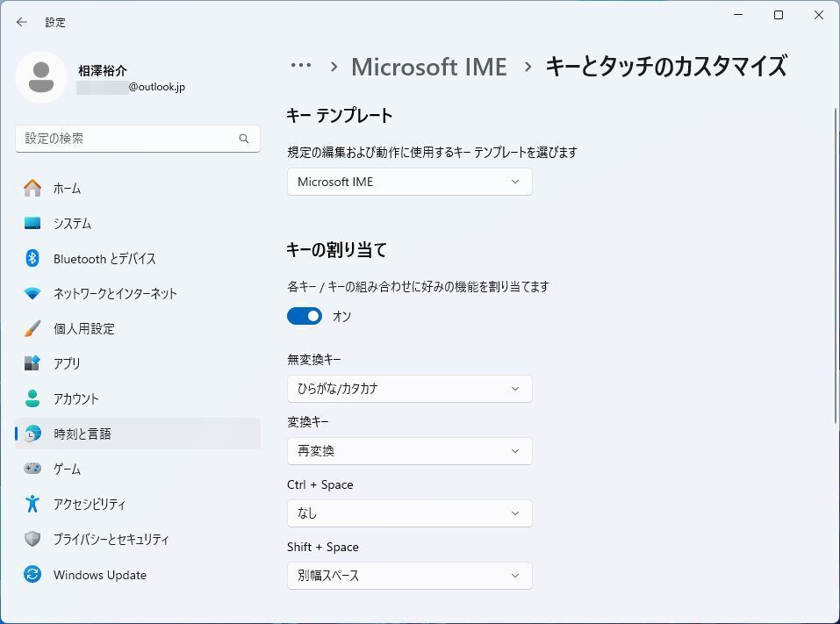
Task: Select the 時刻と言語 globe clock icon
Action: pyautogui.click(x=32, y=434)
